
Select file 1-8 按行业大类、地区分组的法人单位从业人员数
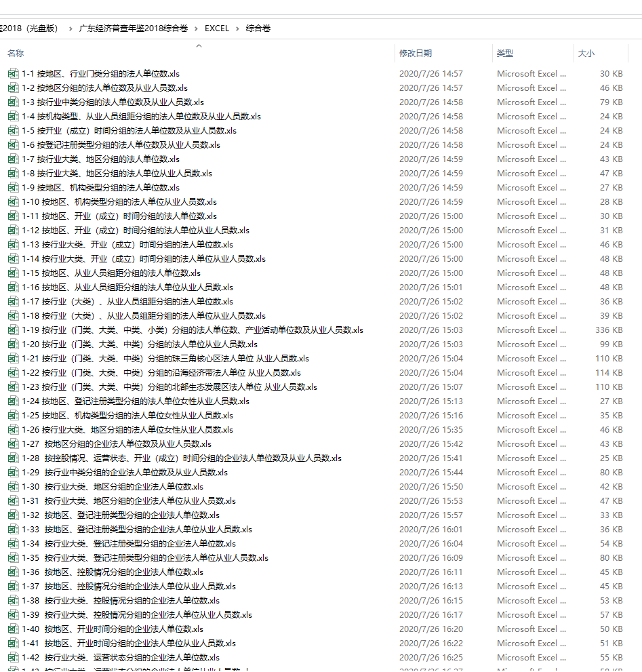pyautogui.click(x=117, y=174)
